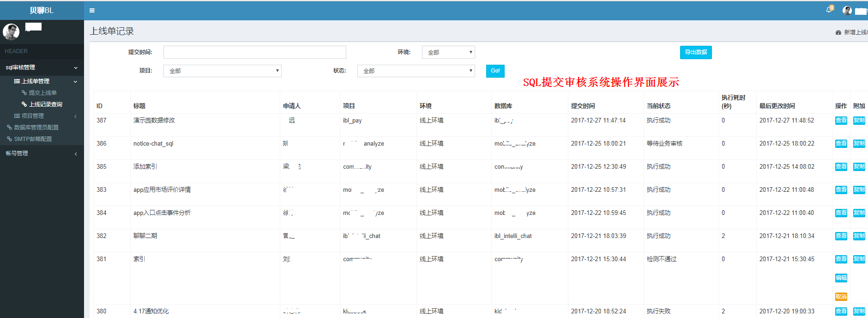868x318 pixels.
Task: Click the 上线单记录 page heading
Action: click(x=112, y=31)
